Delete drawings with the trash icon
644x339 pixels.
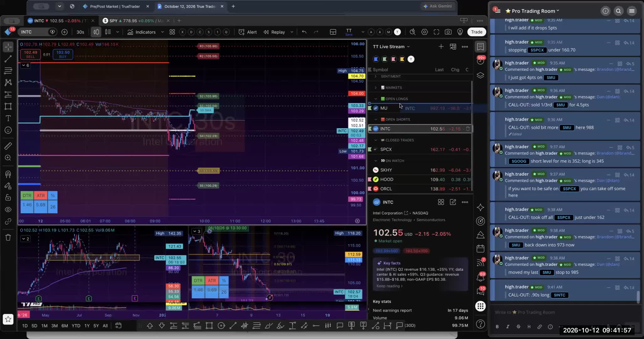pyautogui.click(x=8, y=237)
